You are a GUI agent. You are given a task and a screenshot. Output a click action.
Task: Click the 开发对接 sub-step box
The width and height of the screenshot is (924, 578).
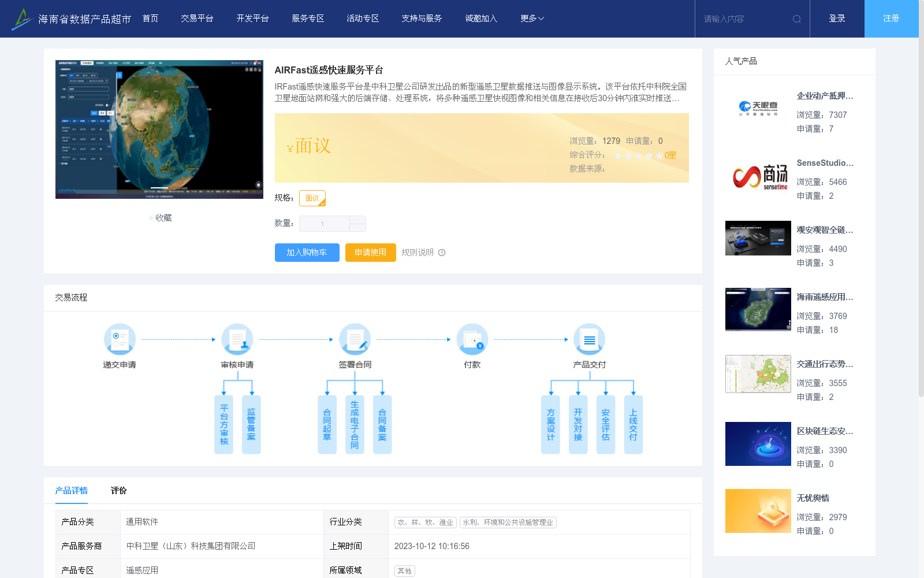pyautogui.click(x=578, y=425)
